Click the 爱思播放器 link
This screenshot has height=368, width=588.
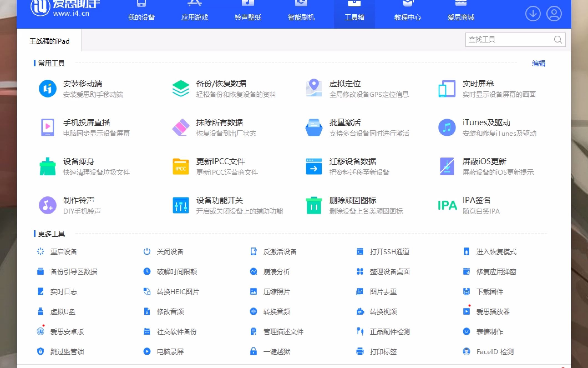click(493, 311)
